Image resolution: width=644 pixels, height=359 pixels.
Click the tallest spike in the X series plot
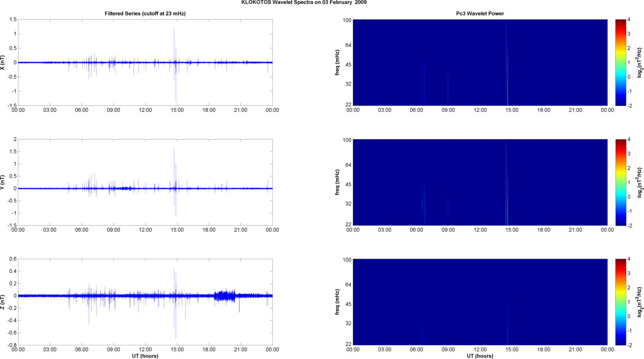(x=174, y=38)
